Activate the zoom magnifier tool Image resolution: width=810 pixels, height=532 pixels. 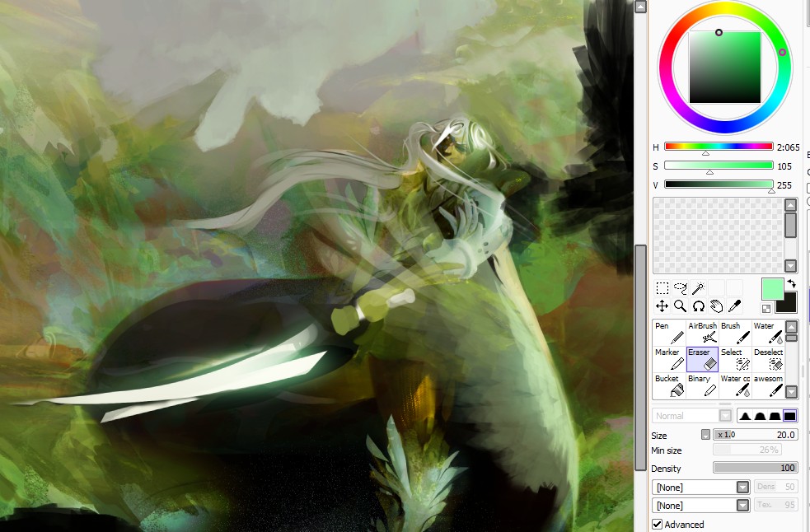tap(681, 306)
